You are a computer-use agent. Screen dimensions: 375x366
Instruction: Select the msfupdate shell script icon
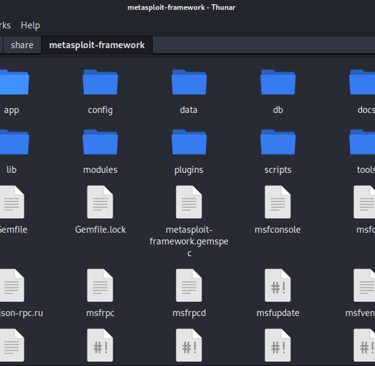pyautogui.click(x=278, y=285)
